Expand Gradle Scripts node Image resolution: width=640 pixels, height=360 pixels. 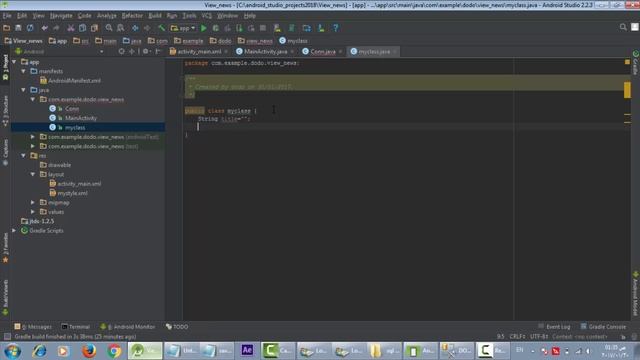point(14,231)
